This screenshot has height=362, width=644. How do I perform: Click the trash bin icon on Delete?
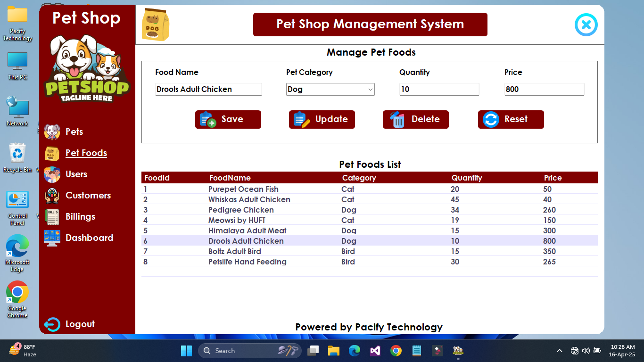pyautogui.click(x=397, y=120)
